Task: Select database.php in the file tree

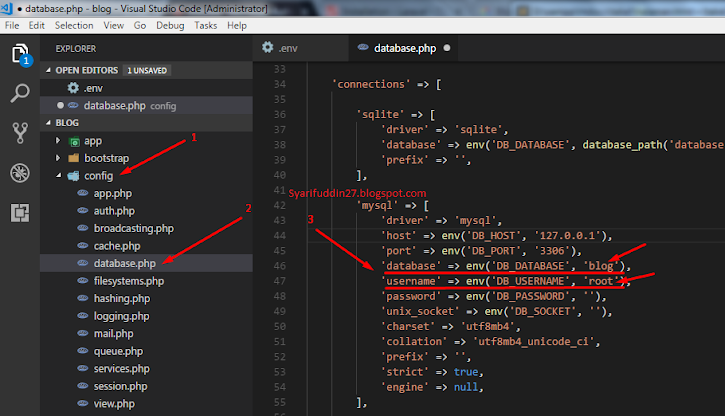Action: [146, 263]
